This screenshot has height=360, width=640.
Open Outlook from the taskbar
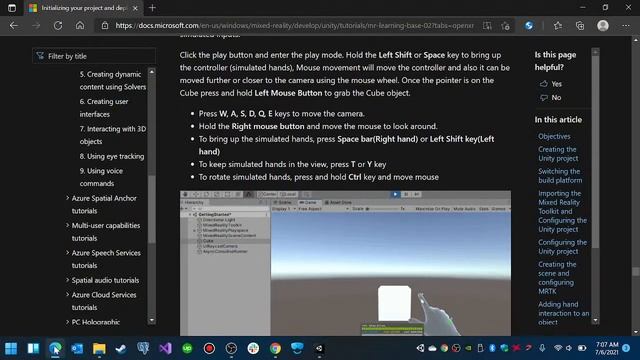77,349
